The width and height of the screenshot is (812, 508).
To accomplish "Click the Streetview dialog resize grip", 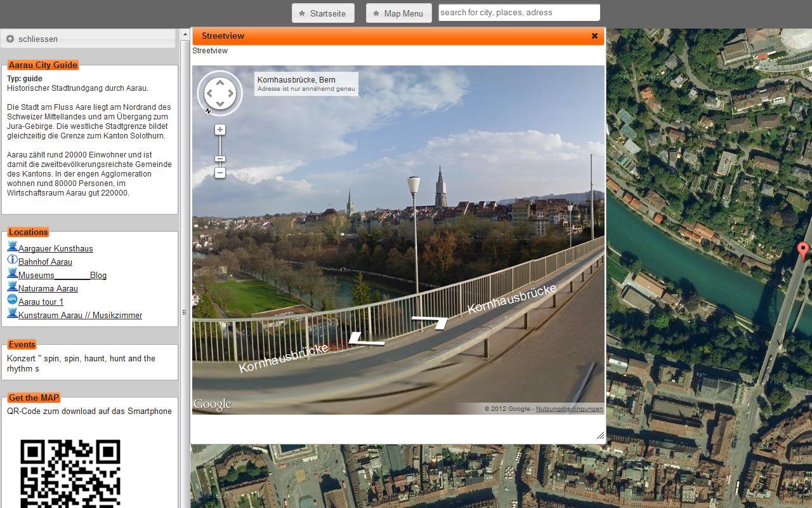I will pyautogui.click(x=600, y=436).
